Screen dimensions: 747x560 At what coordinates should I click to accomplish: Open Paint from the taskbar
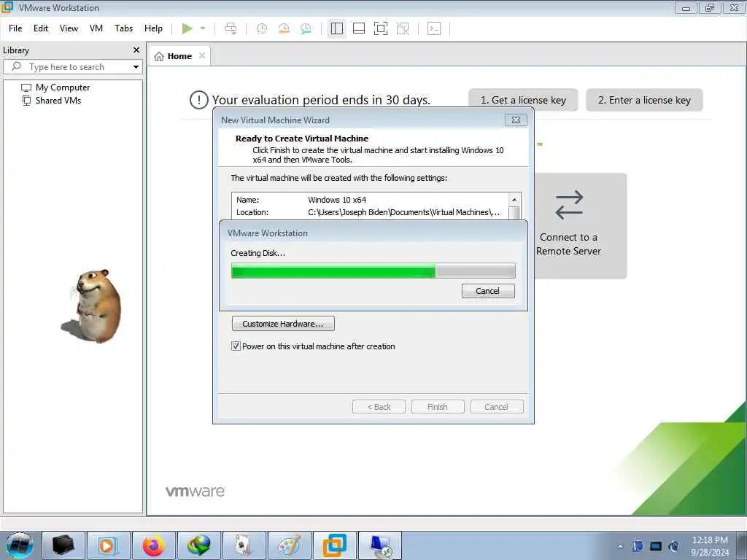coord(289,545)
